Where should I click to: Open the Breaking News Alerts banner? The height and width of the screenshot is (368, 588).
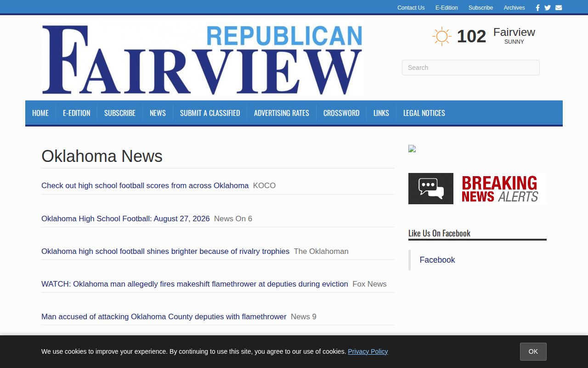[x=477, y=189]
